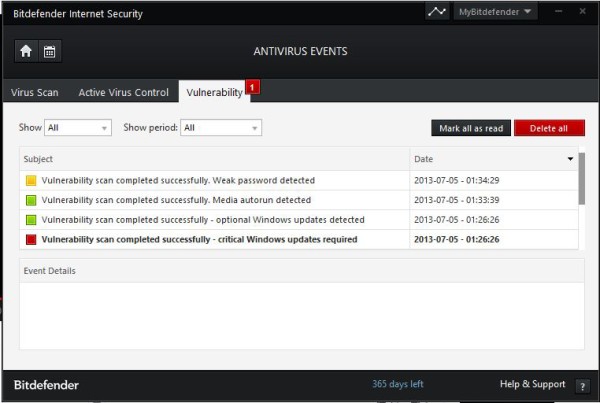This screenshot has width=600, height=403.
Task: Click the Bitdefender logo in footer
Action: point(46,385)
